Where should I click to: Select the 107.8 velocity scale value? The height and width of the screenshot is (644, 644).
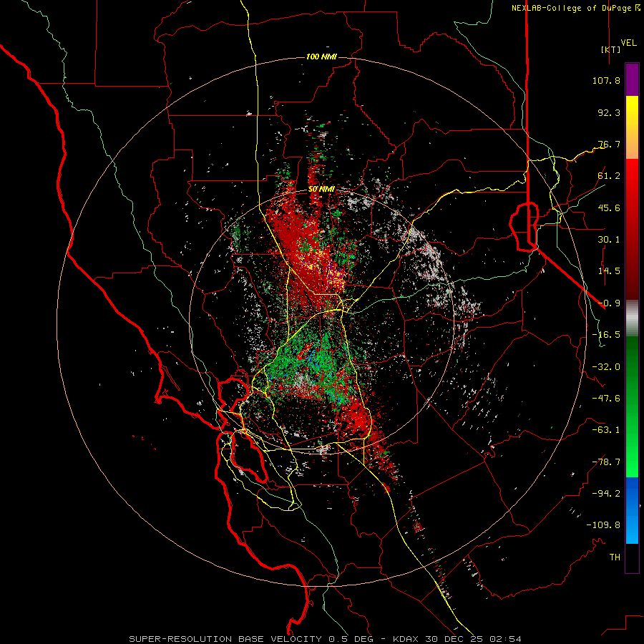click(606, 80)
